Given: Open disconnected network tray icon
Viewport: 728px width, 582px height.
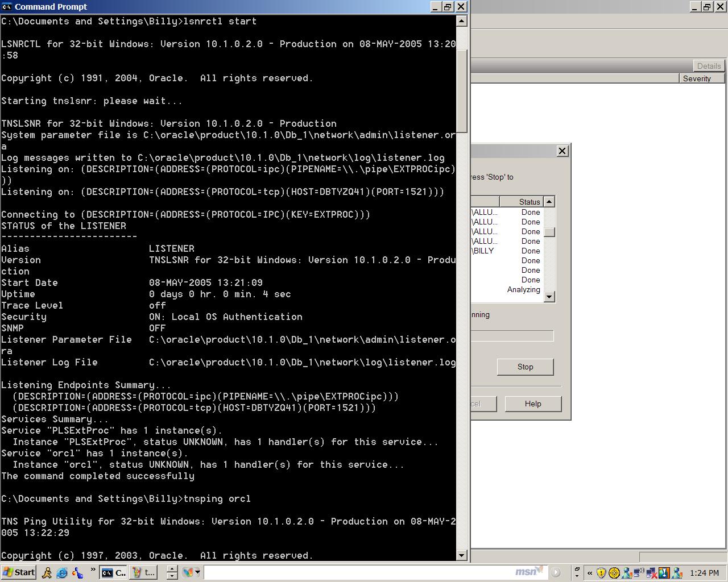Looking at the screenshot, I should 652,573.
